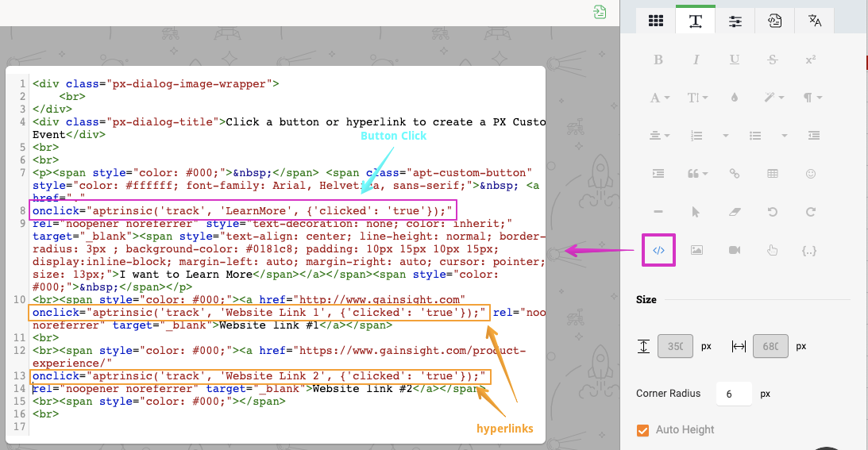Click the green document icon above the editor
Image resolution: width=868 pixels, height=450 pixels.
coord(600,12)
